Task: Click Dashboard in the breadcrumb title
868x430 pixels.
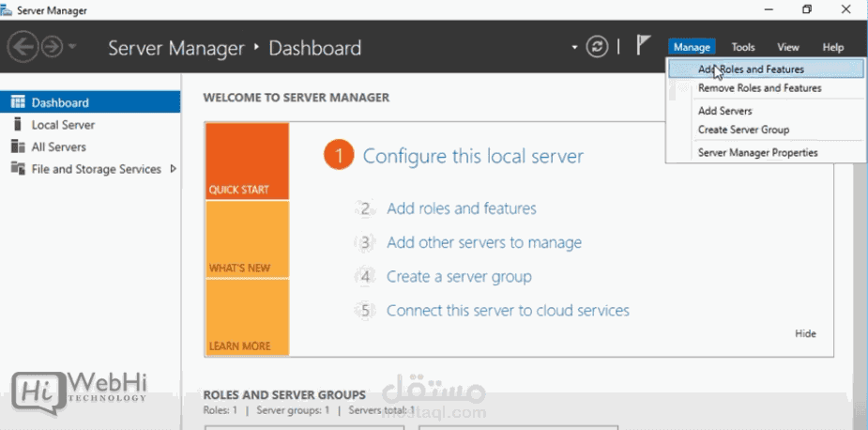Action: 315,48
